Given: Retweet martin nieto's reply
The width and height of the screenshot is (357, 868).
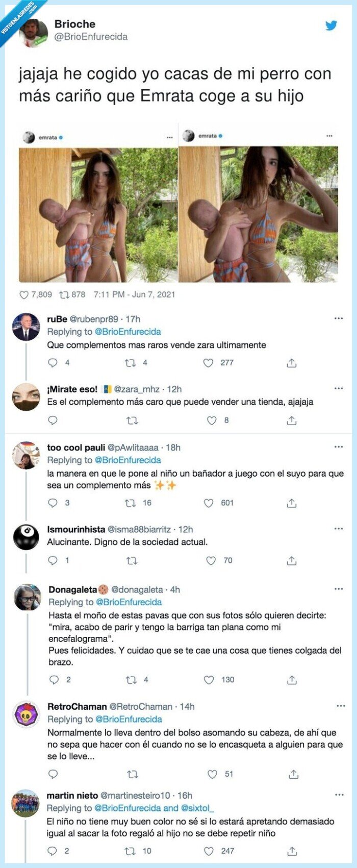Looking at the screenshot, I should [131, 851].
